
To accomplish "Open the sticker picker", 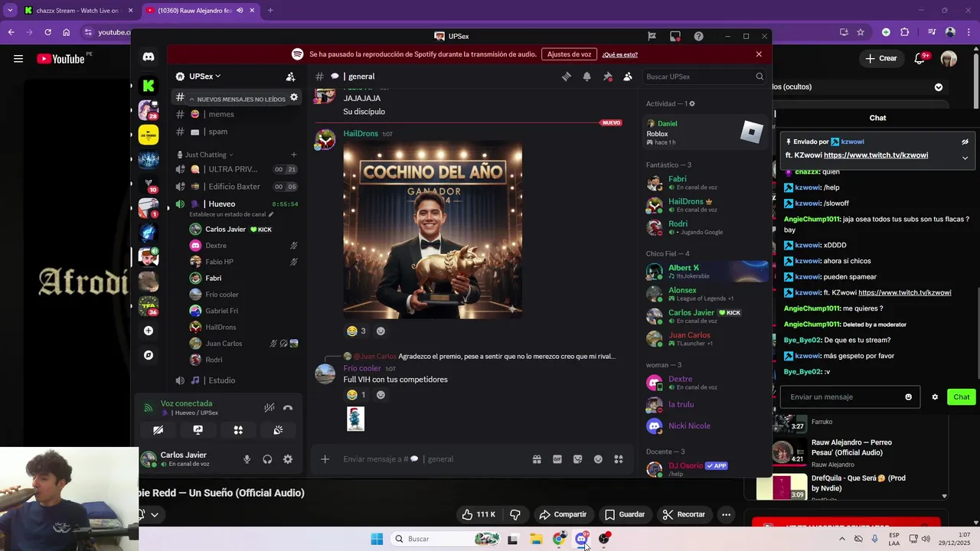I will click(x=577, y=459).
